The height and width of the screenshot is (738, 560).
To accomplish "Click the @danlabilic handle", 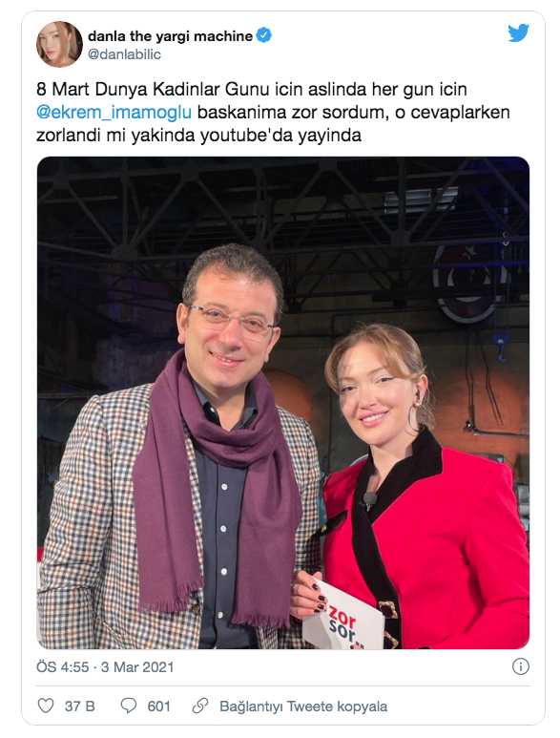I will point(124,54).
